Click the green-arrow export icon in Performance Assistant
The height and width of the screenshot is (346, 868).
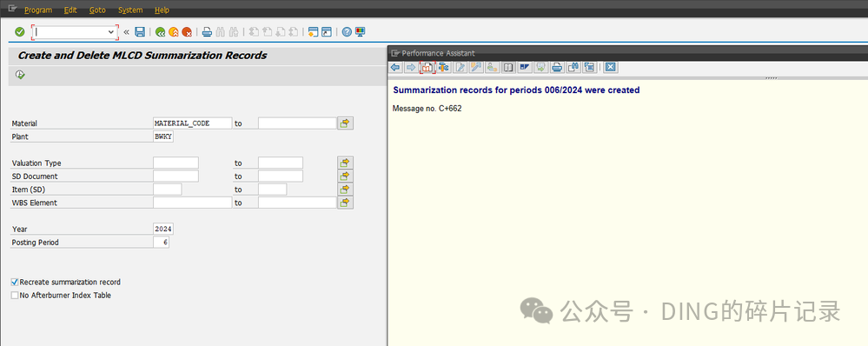540,67
